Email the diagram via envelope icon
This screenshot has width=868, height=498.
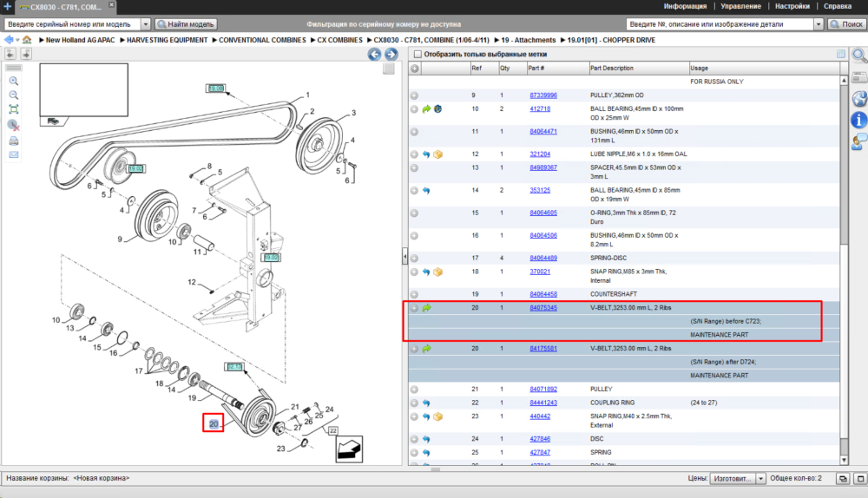[x=14, y=155]
